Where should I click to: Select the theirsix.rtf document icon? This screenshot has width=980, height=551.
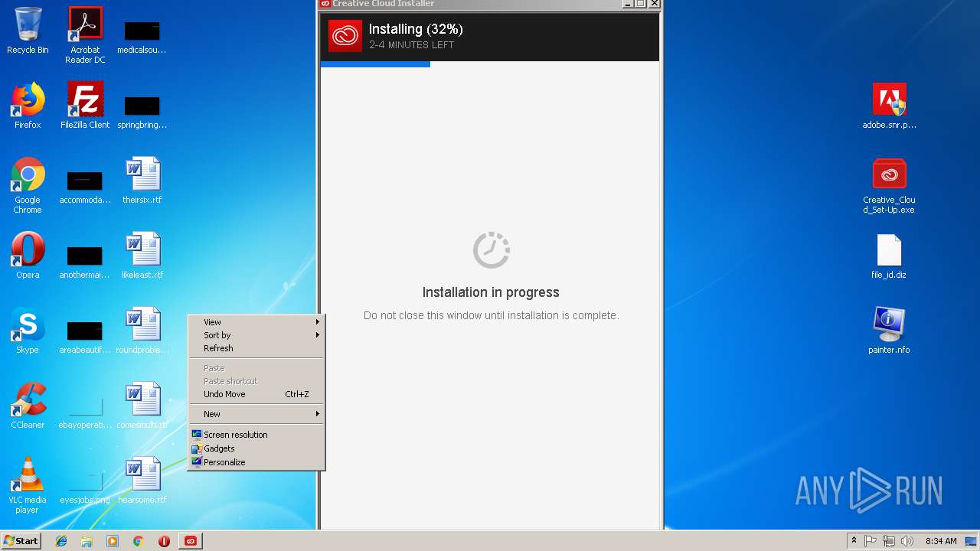pos(142,181)
